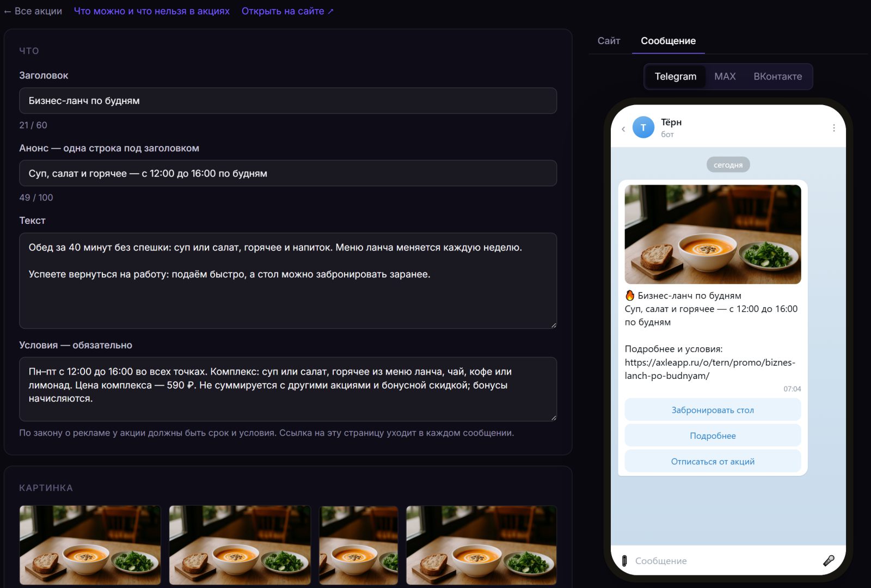Tap the 'Подробнее' button in the message
Screen dimensions: 871x588
713,436
